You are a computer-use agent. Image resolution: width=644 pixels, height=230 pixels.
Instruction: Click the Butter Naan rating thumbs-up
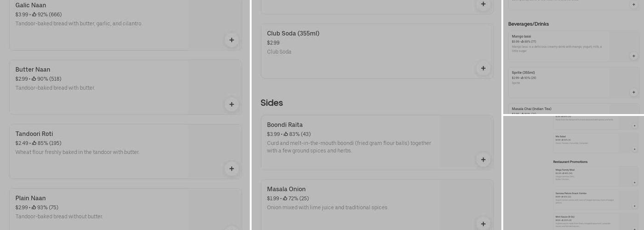pos(34,79)
